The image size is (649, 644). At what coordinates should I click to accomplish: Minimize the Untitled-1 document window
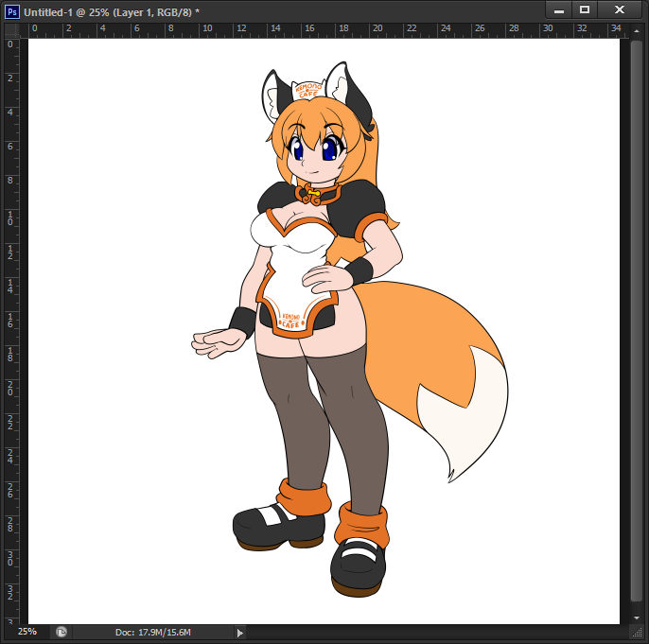[559, 10]
